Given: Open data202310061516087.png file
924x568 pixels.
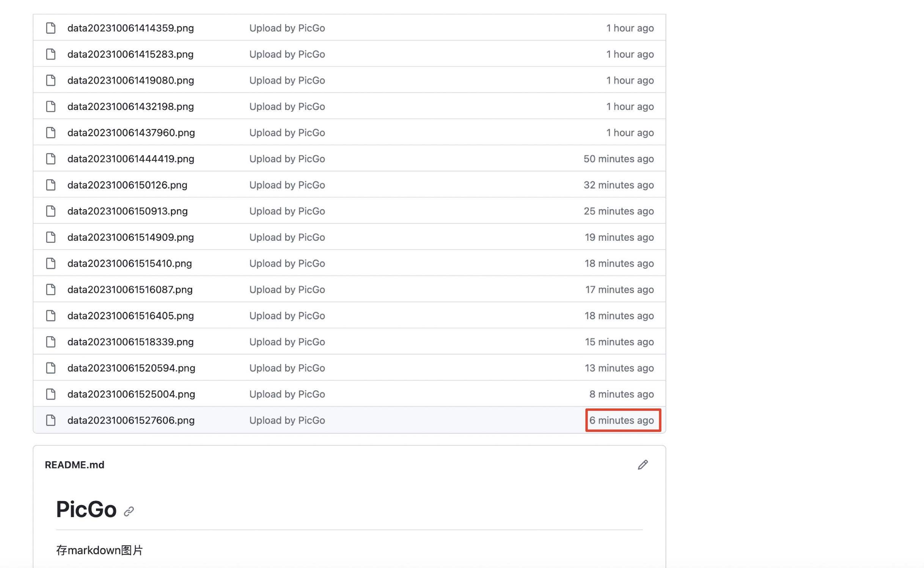Looking at the screenshot, I should 130,290.
